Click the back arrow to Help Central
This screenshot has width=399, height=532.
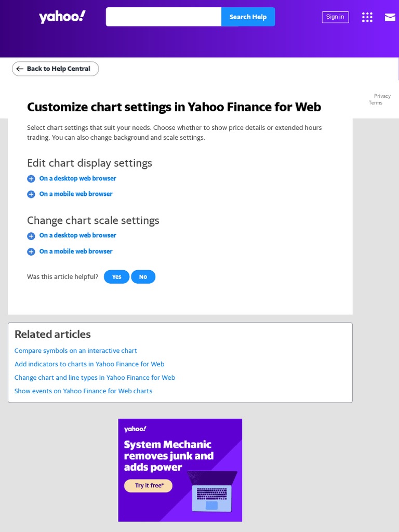click(20, 69)
